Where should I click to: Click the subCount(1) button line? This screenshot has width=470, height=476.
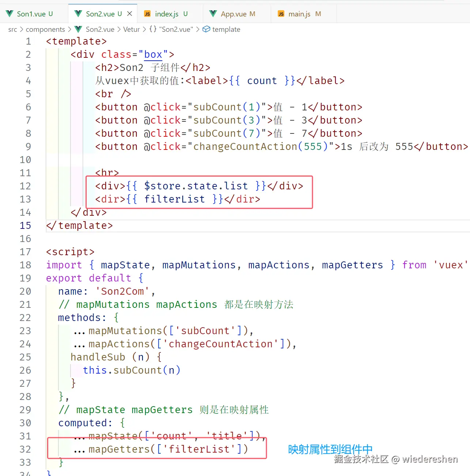pyautogui.click(x=229, y=107)
